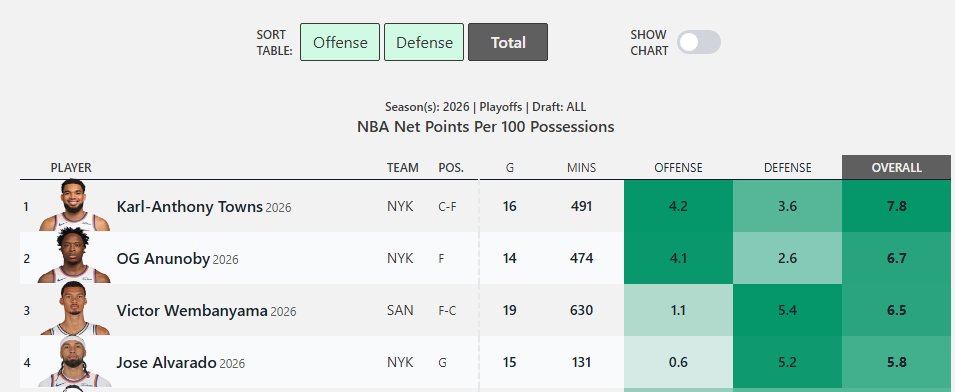The height and width of the screenshot is (392, 955).
Task: Select the Total sort button
Action: click(508, 42)
